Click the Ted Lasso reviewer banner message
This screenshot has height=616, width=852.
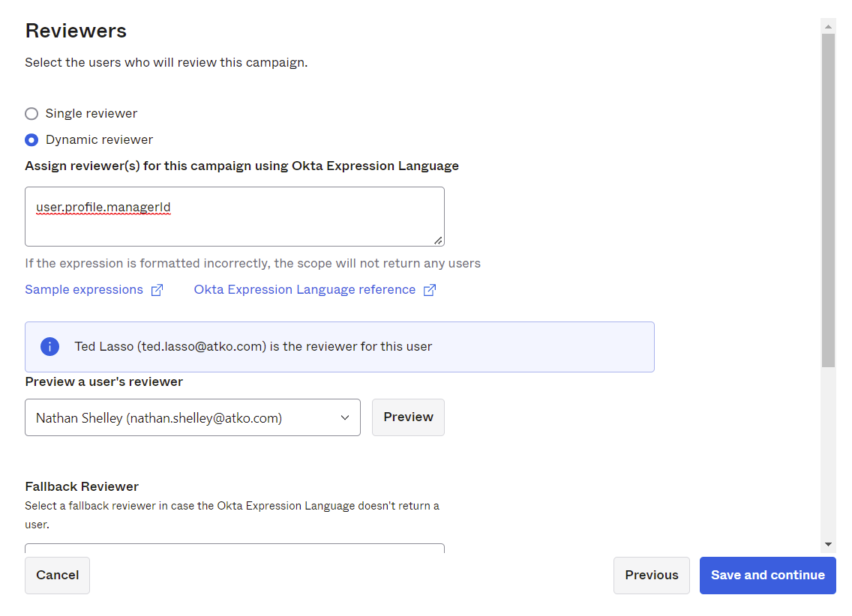click(x=253, y=347)
